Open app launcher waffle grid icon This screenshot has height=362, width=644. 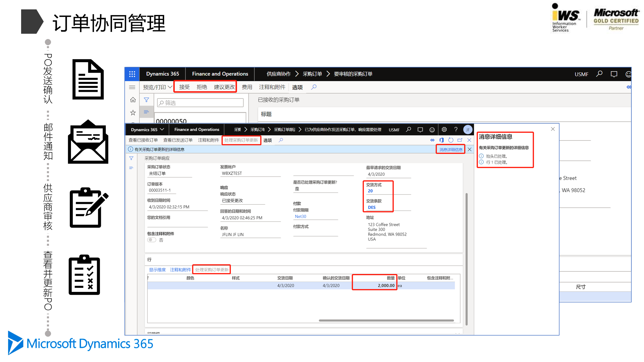(x=132, y=74)
